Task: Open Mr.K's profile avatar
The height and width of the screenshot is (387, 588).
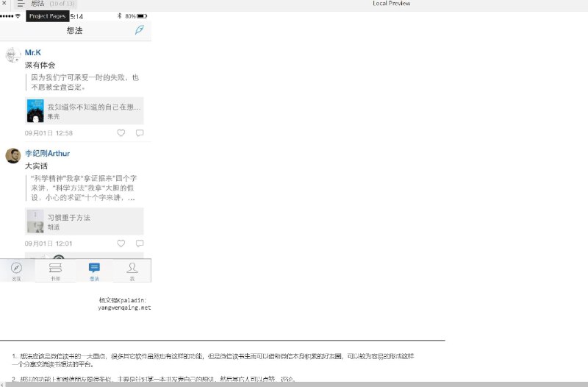Action: pyautogui.click(x=12, y=54)
